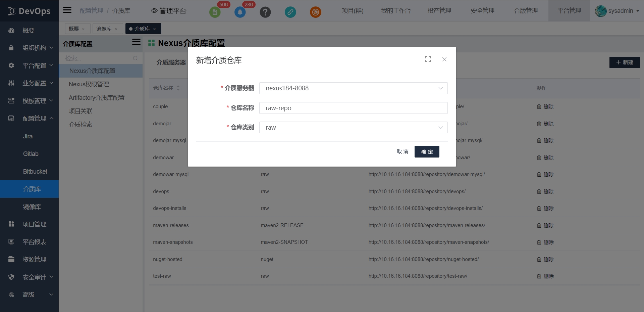Click the teal link icon
This screenshot has height=312, width=644.
click(290, 12)
